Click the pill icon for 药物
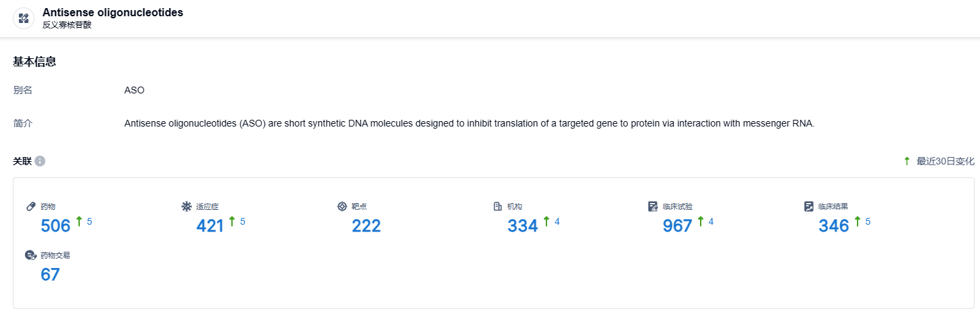Viewport: 980px width, 312px height. pos(30,206)
